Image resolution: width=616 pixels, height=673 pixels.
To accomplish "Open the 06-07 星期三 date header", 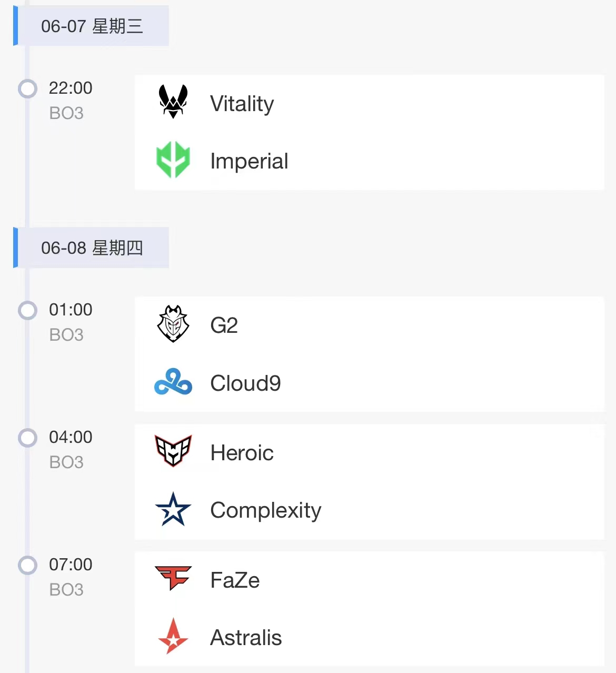I will 91,26.
